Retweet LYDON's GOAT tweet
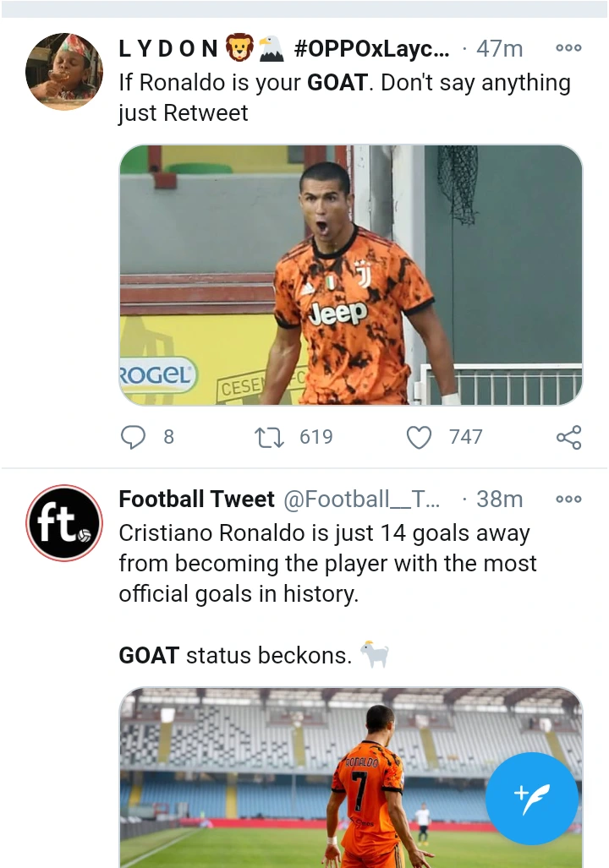 tap(270, 436)
